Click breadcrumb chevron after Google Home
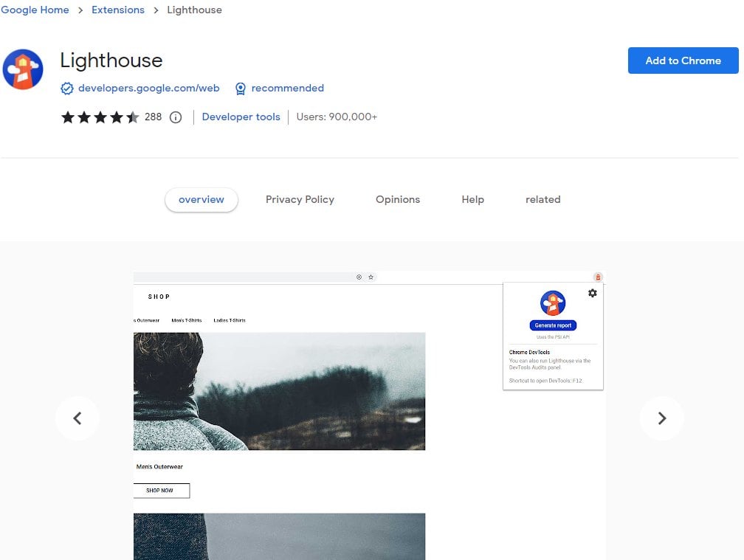This screenshot has height=560, width=744. coord(80,10)
